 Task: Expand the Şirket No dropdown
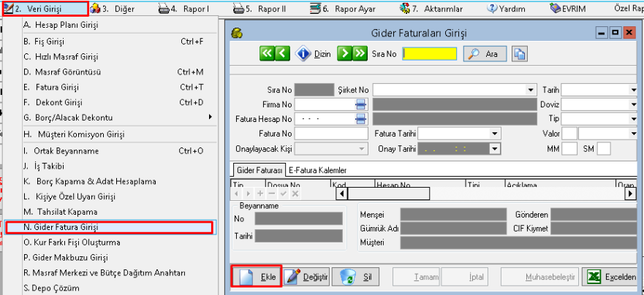tap(531, 90)
